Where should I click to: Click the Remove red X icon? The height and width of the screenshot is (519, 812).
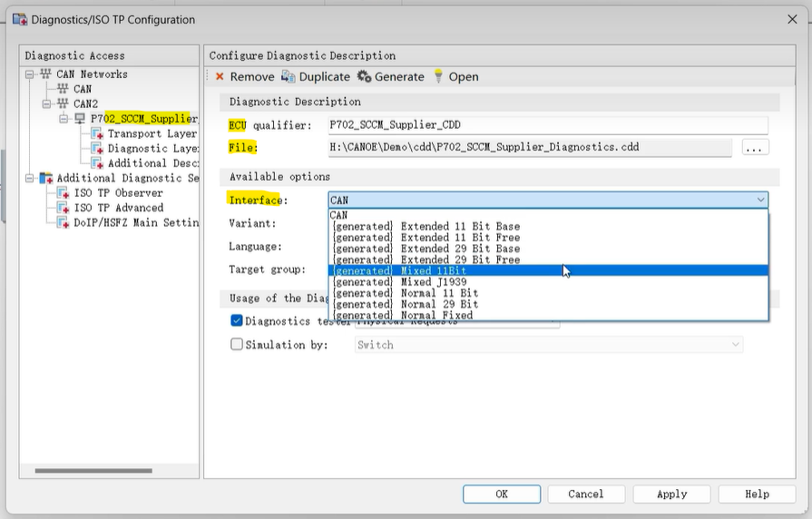pos(220,76)
